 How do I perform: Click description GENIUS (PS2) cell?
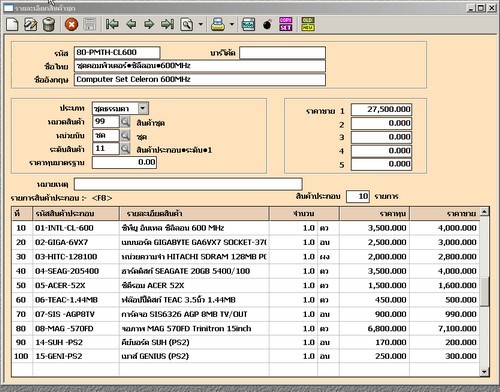194,356
